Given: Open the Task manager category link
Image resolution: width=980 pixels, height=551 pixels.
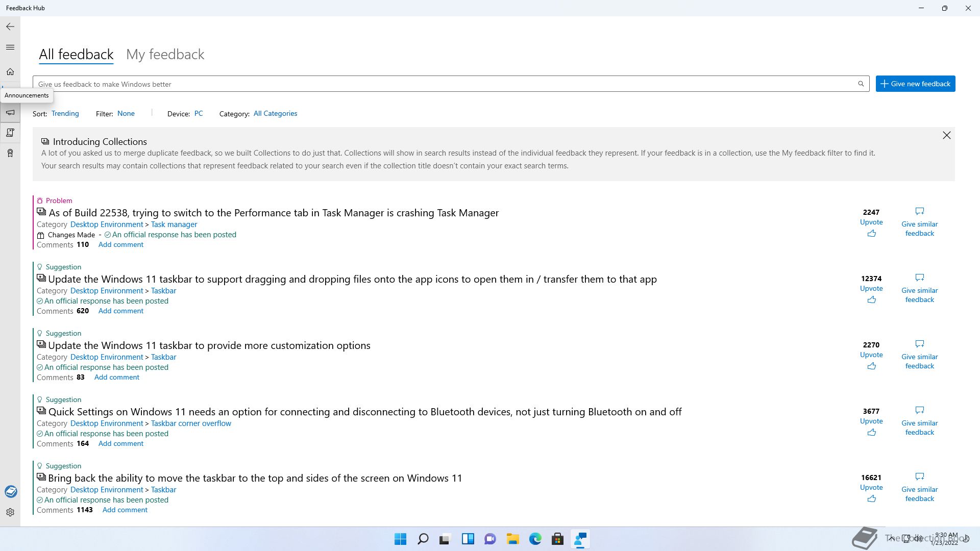Looking at the screenshot, I should tap(174, 224).
